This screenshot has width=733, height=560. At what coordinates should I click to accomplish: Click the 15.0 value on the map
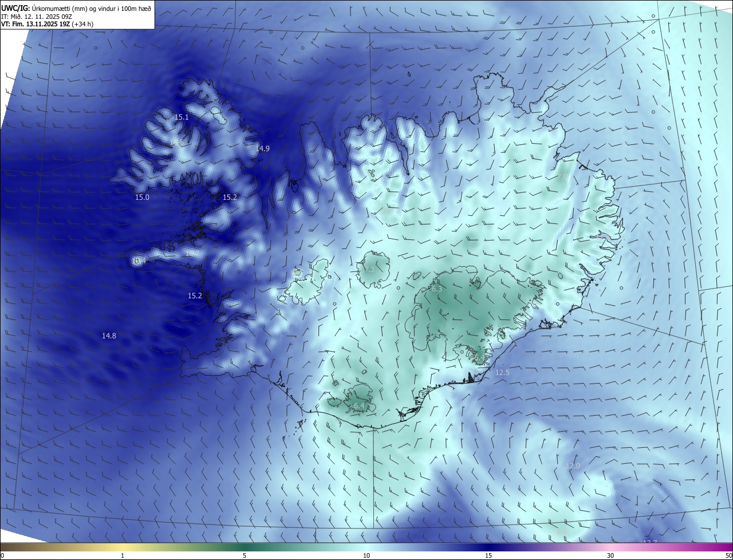142,197
